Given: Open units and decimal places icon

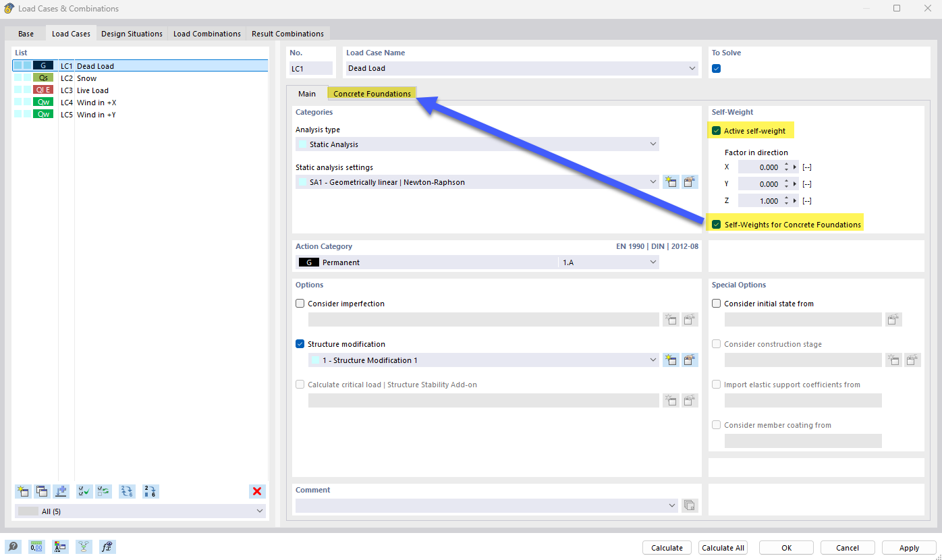Looking at the screenshot, I should 36,547.
